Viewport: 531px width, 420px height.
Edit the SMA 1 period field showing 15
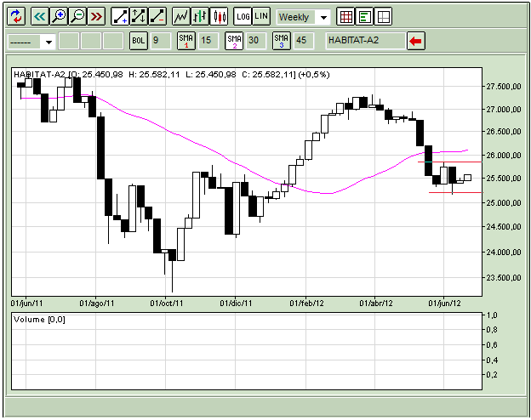[208, 41]
